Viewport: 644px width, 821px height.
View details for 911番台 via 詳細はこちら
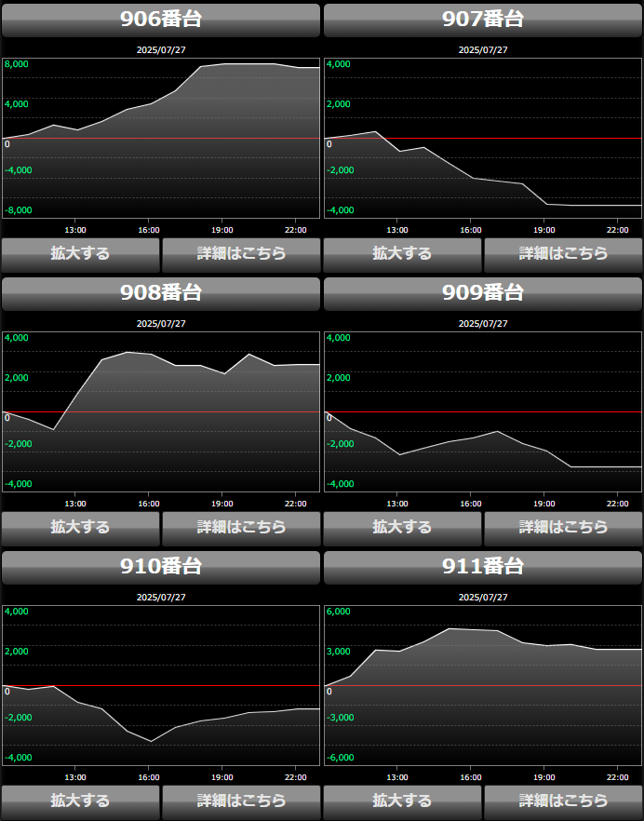coord(563,802)
